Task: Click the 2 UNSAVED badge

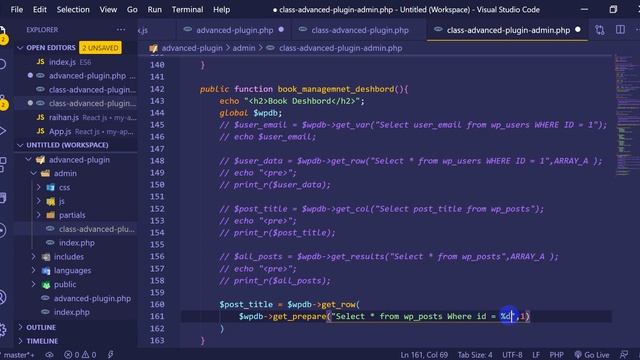Action: pos(100,48)
